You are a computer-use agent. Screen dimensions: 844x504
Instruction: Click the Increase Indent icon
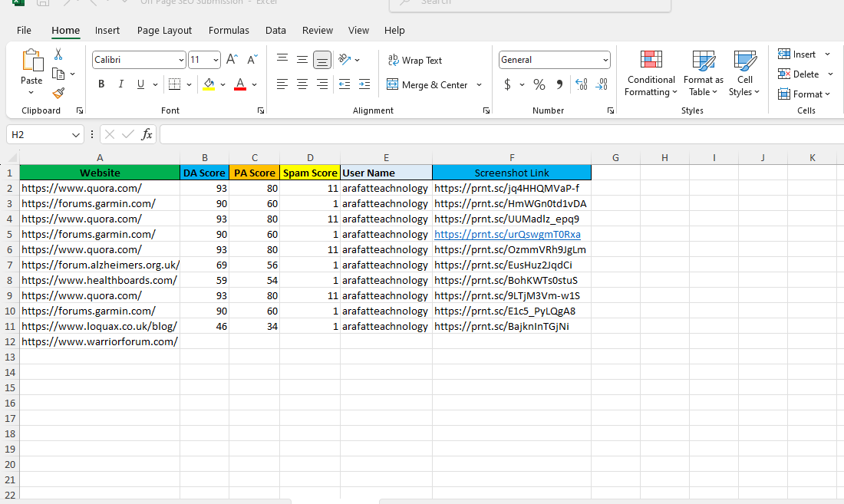364,84
